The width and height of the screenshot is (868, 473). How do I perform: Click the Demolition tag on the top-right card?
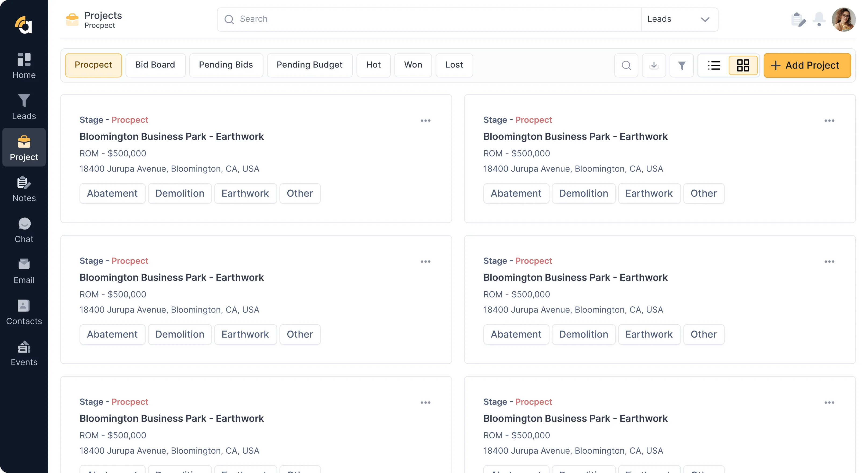tap(584, 193)
